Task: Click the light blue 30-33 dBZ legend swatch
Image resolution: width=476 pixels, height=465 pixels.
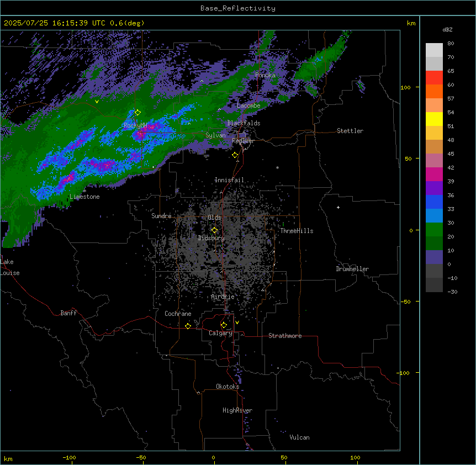Action: [434, 215]
